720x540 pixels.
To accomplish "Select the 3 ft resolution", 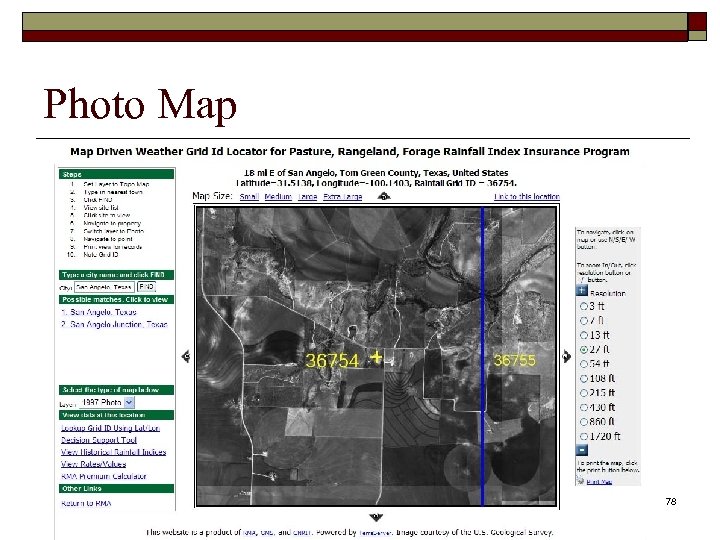I will tap(584, 306).
